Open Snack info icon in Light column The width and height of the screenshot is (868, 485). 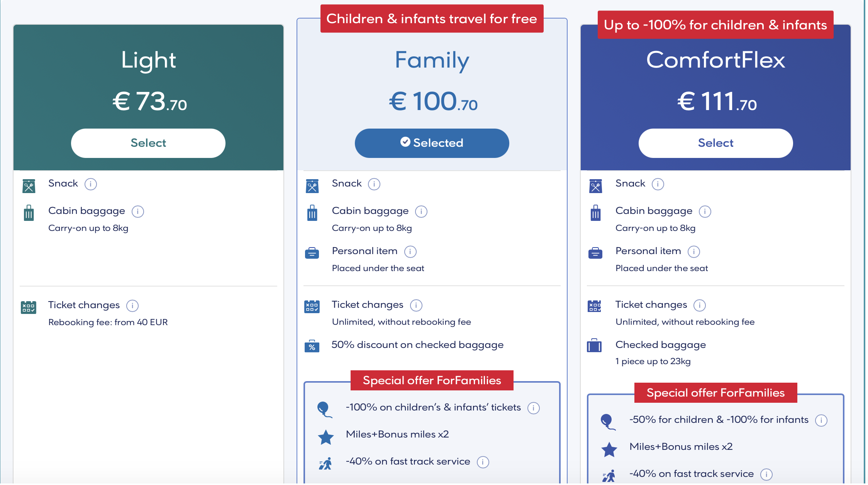point(91,184)
